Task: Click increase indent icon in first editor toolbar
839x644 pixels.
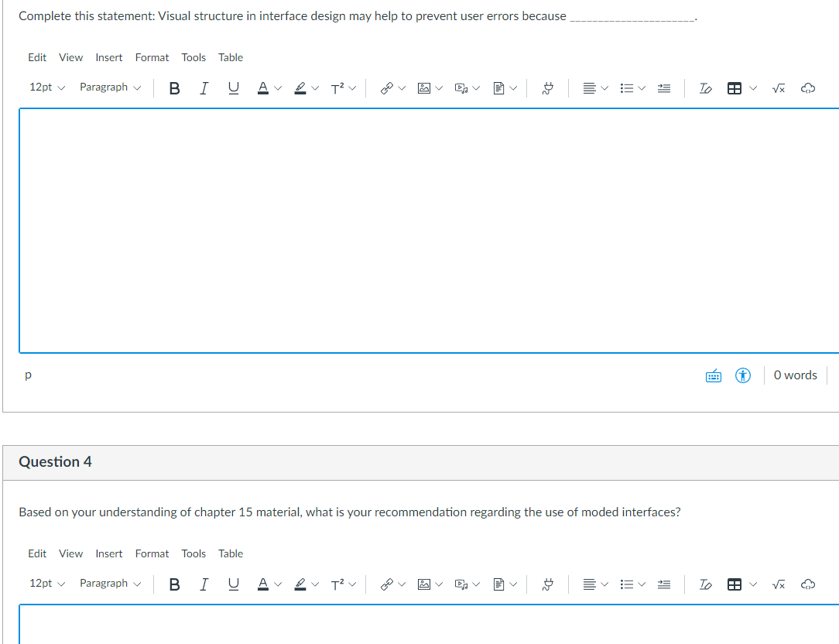Action: click(x=664, y=88)
